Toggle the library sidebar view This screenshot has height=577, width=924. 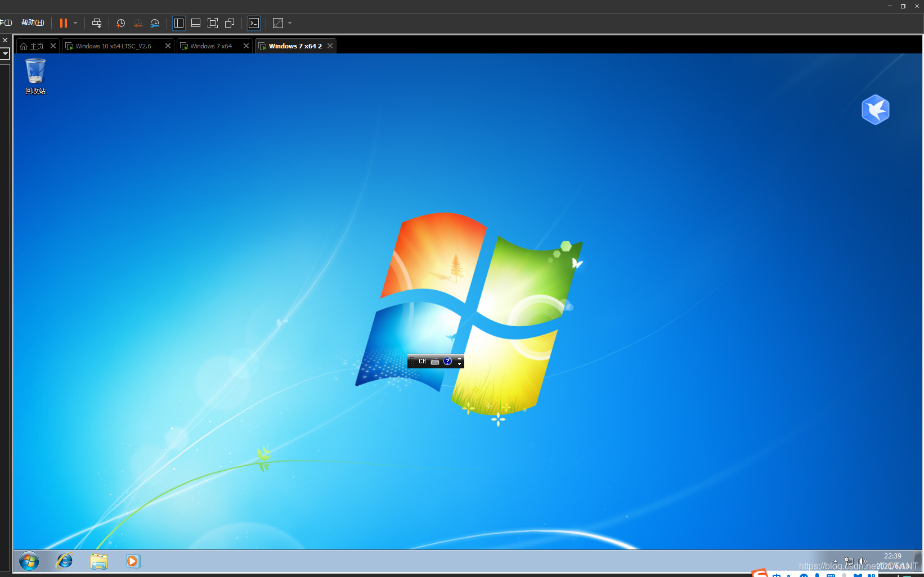179,23
